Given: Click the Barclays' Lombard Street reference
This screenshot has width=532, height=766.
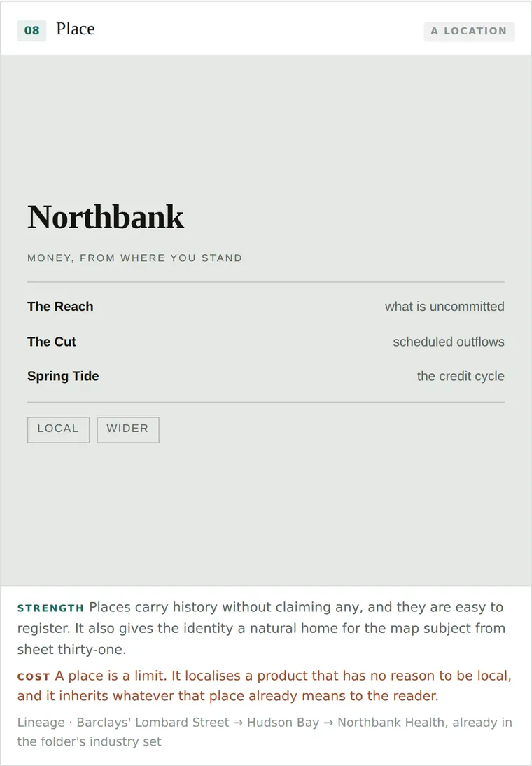Looking at the screenshot, I should click(x=153, y=723).
